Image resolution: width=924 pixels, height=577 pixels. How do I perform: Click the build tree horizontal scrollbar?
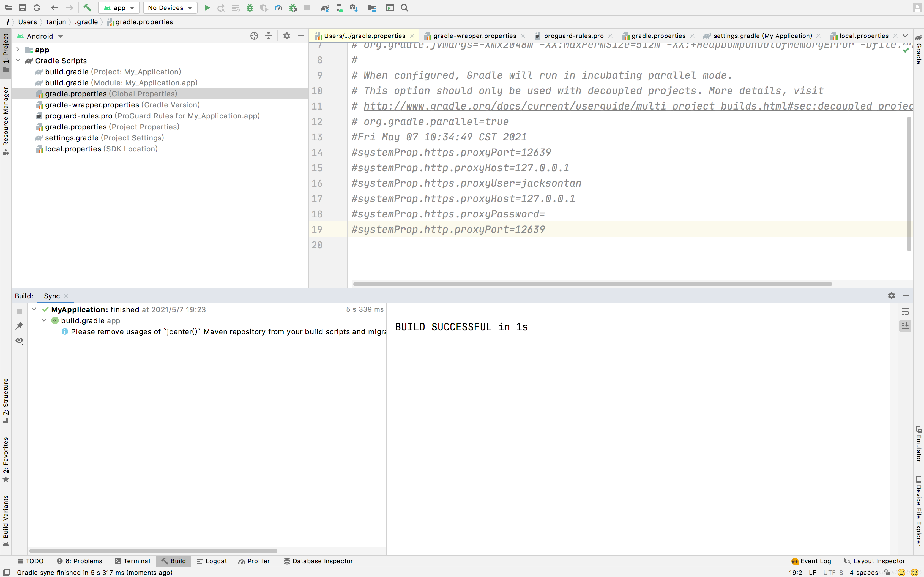pyautogui.click(x=153, y=551)
